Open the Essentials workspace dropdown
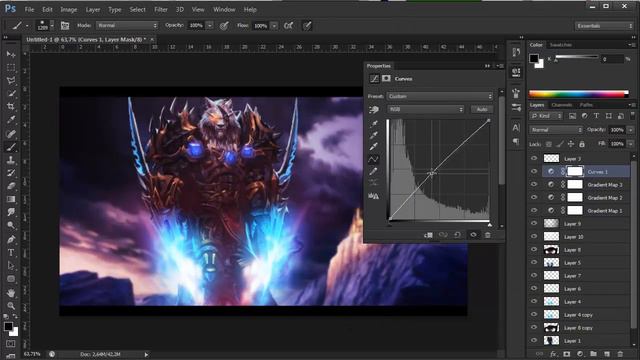Image resolution: width=640 pixels, height=360 pixels. 603,26
